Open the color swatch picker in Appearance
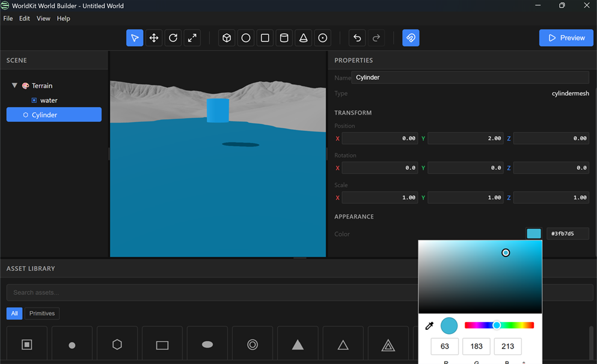Viewport: 597px width, 364px height. 534,234
